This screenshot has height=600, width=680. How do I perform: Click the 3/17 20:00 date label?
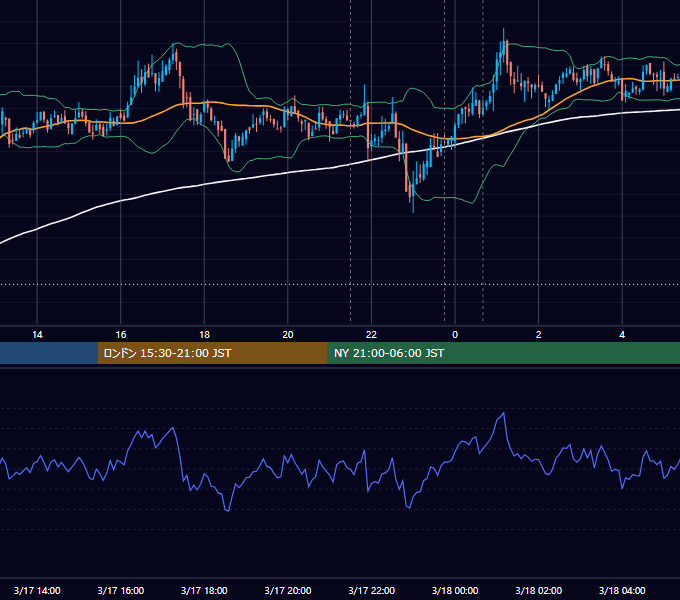(x=288, y=590)
